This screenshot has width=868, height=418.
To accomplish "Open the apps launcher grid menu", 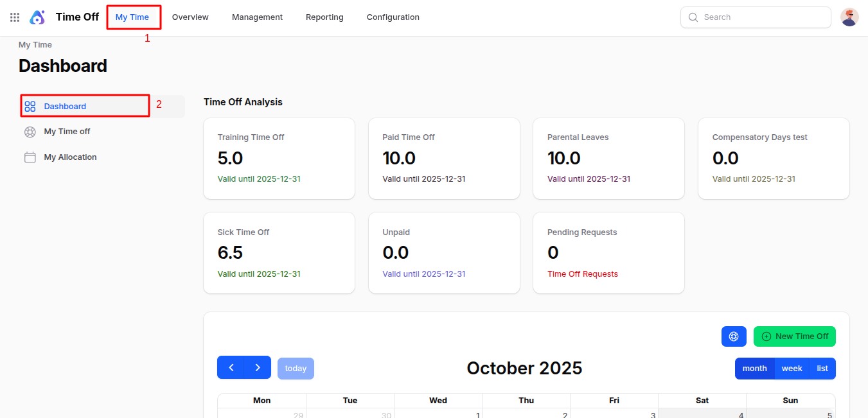I will (14, 17).
